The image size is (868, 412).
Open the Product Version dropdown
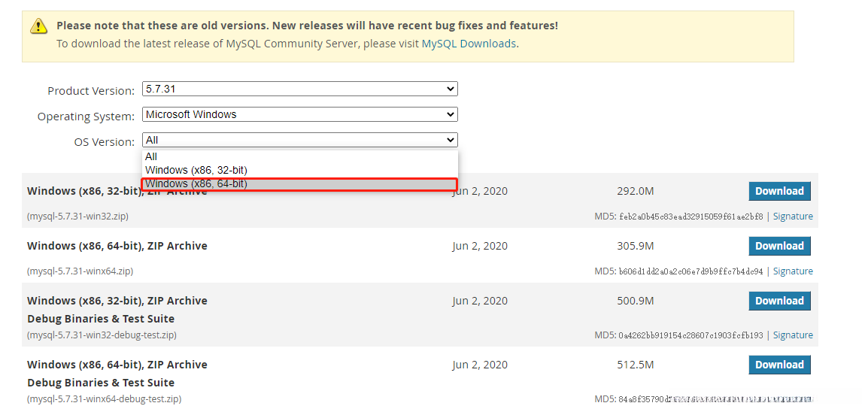(299, 89)
